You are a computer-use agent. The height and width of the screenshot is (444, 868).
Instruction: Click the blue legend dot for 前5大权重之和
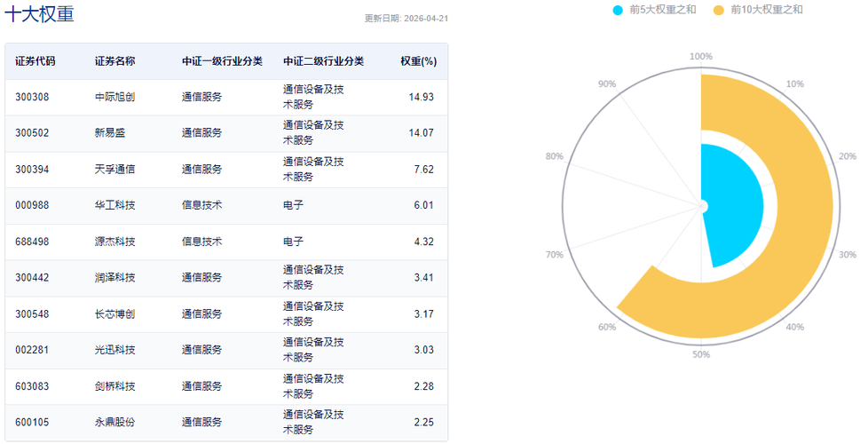coord(618,10)
